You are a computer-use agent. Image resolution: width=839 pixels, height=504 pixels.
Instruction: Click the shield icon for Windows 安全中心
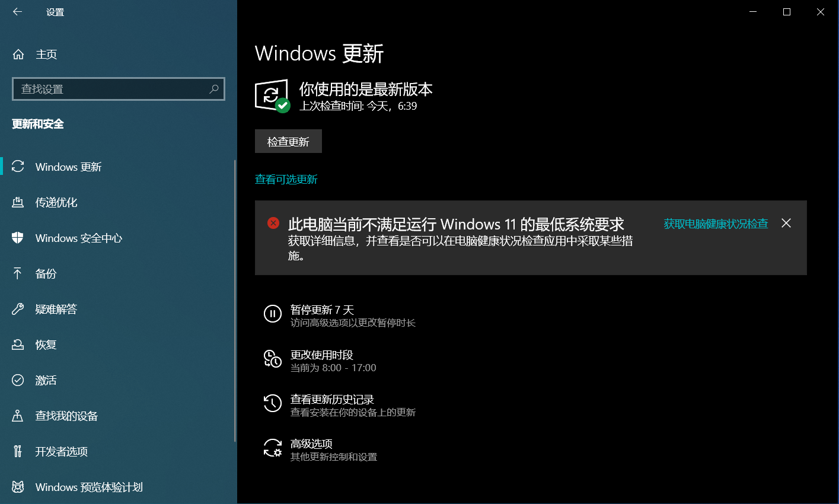18,238
